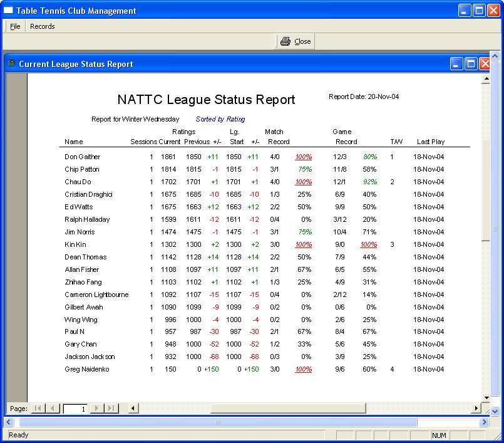Click the Last Play column header
This screenshot has height=443, width=504.
431,142
